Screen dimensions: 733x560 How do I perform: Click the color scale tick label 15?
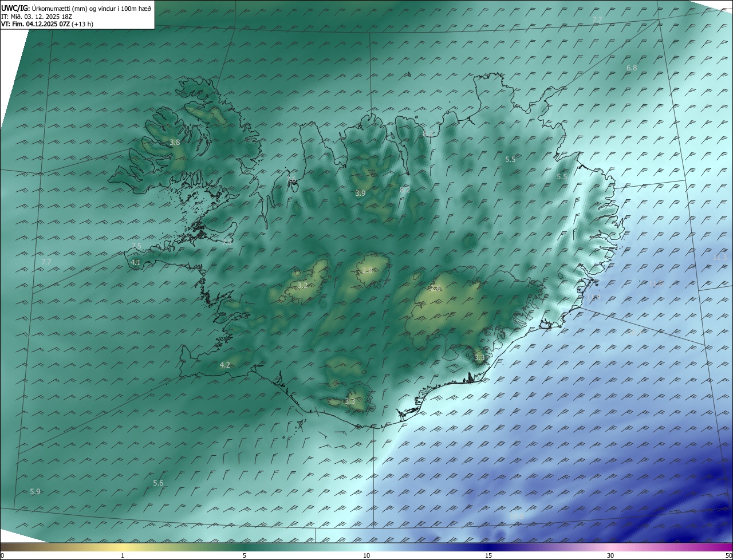pos(488,555)
